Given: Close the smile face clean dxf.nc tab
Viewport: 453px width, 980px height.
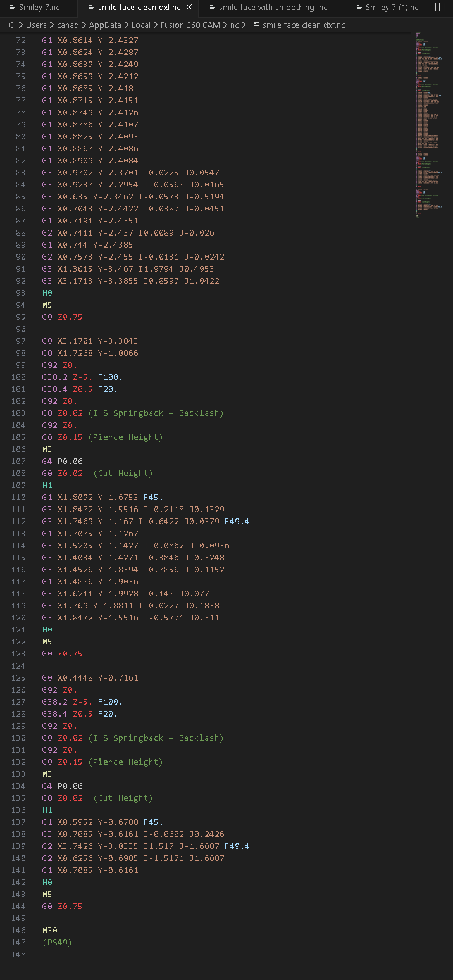Looking at the screenshot, I should [x=189, y=8].
